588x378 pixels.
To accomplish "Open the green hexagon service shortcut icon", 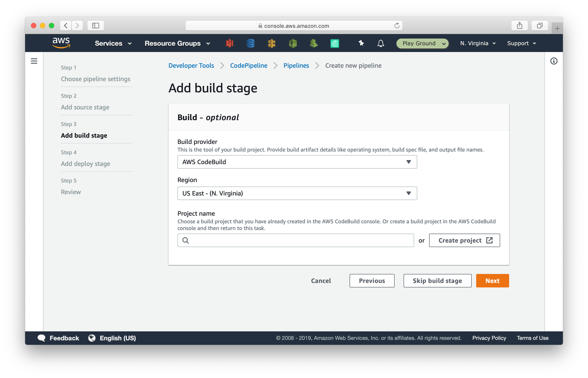I will (x=293, y=43).
